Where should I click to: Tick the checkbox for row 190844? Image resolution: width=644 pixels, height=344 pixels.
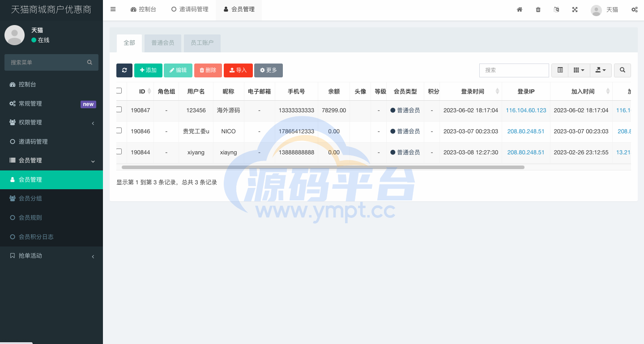click(x=119, y=152)
